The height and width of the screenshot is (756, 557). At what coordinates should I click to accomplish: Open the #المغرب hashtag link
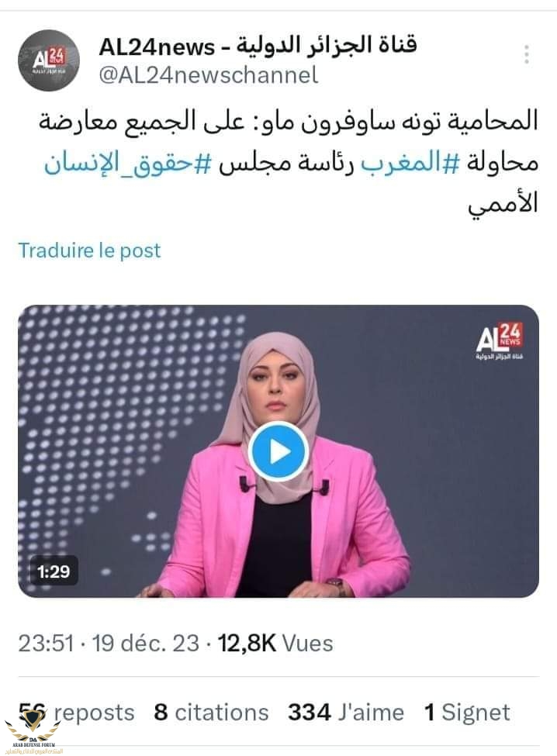pyautogui.click(x=407, y=163)
